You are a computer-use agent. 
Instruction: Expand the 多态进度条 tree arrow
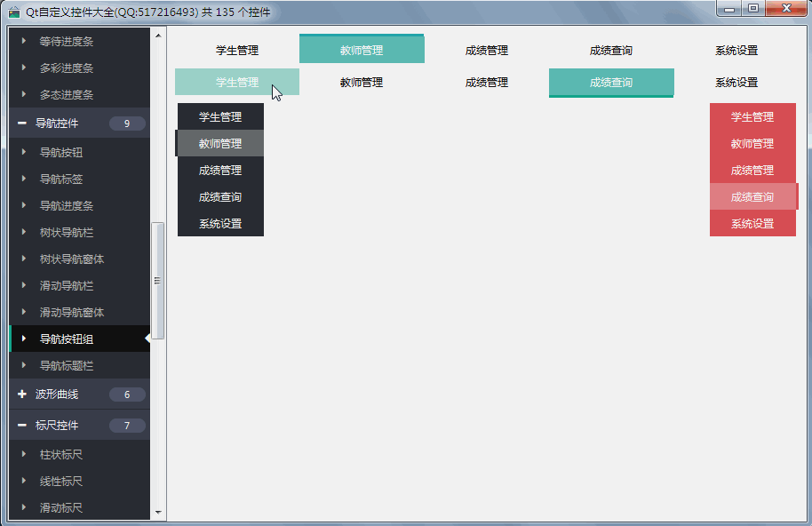point(24,94)
